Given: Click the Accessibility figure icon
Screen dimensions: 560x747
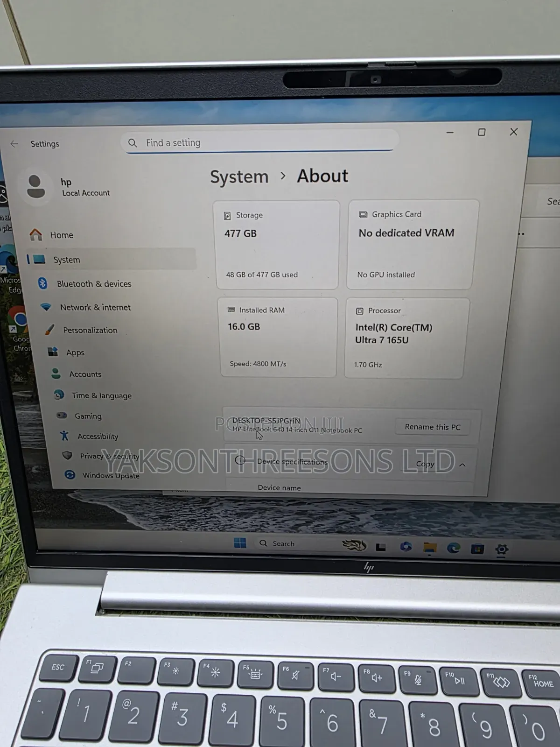Looking at the screenshot, I should click(64, 436).
